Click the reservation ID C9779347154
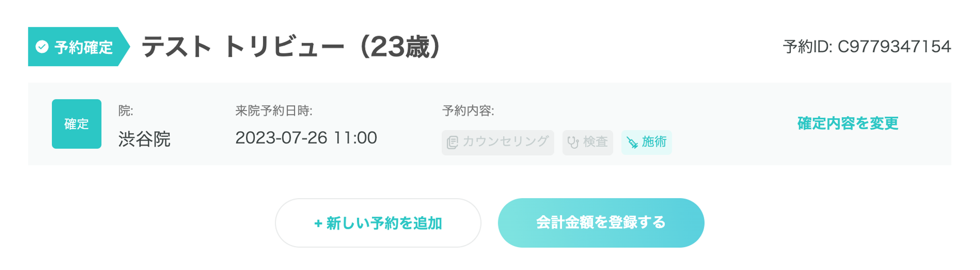The height and width of the screenshot is (270, 980). (x=894, y=47)
